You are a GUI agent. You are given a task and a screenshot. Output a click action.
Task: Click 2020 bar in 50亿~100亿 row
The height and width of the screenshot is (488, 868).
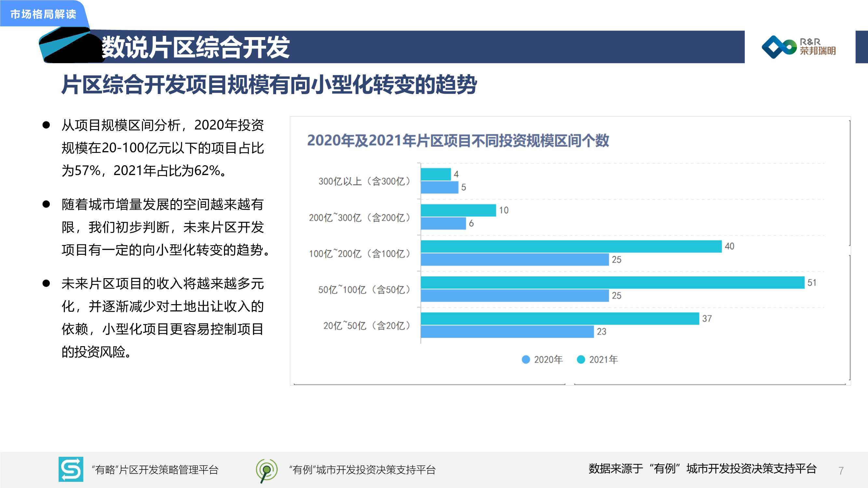click(515, 296)
